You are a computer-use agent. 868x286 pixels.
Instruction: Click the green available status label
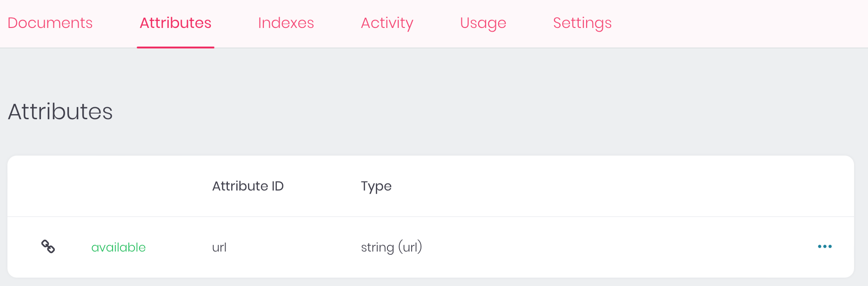pyautogui.click(x=119, y=247)
